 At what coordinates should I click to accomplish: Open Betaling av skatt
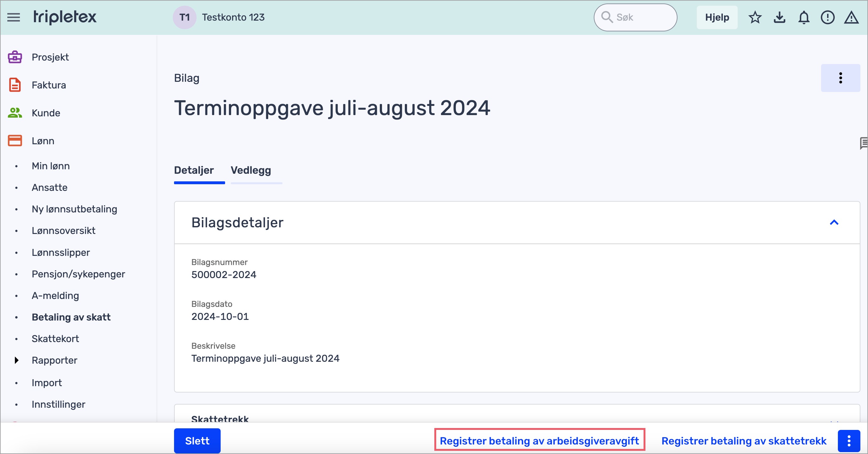pos(71,317)
